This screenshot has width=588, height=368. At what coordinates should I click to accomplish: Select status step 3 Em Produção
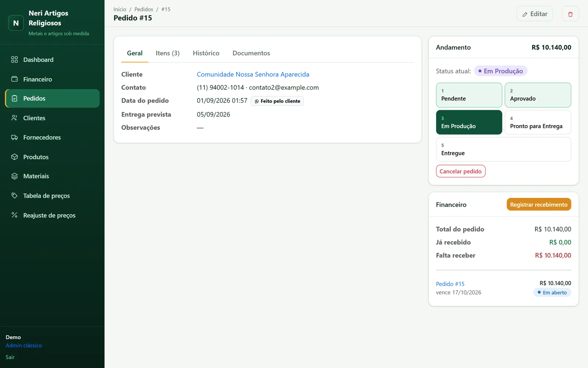click(469, 122)
